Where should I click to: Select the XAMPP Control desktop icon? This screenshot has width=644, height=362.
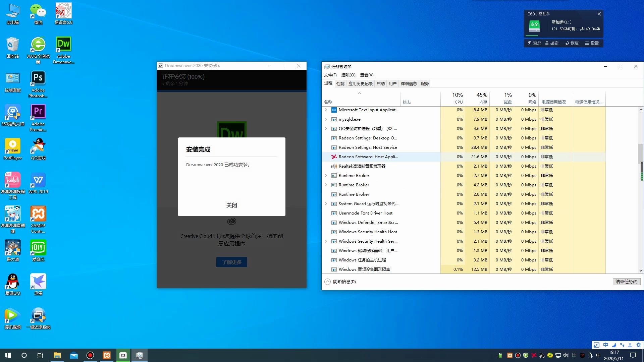pyautogui.click(x=38, y=220)
